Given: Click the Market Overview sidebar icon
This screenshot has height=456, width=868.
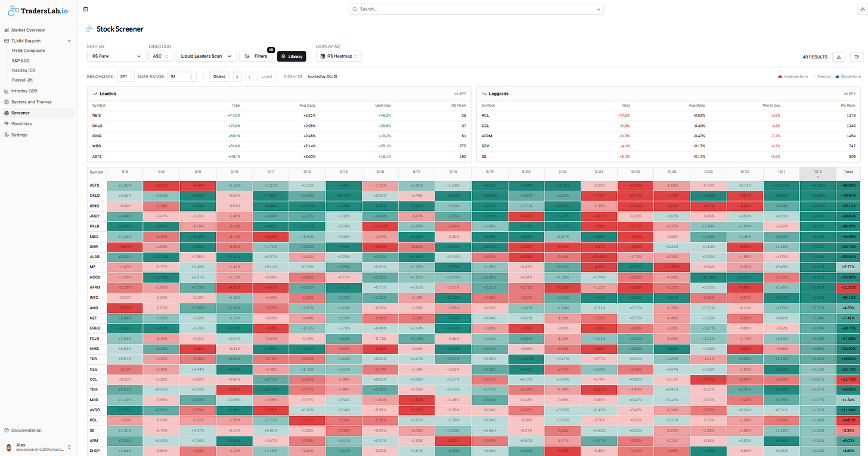Looking at the screenshot, I should click(7, 30).
